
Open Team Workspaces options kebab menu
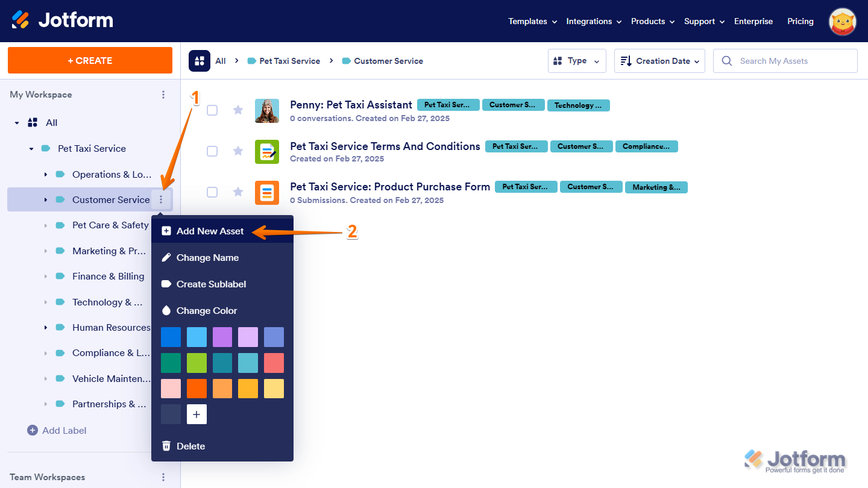[x=163, y=477]
